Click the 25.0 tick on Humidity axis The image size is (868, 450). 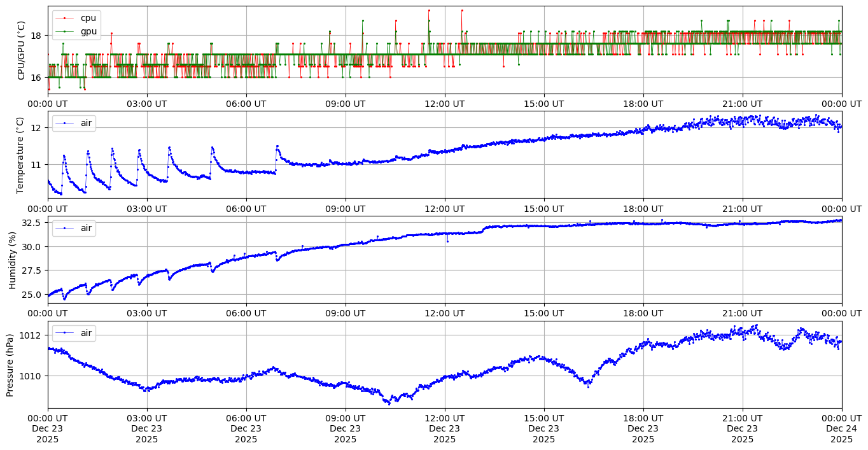point(32,295)
